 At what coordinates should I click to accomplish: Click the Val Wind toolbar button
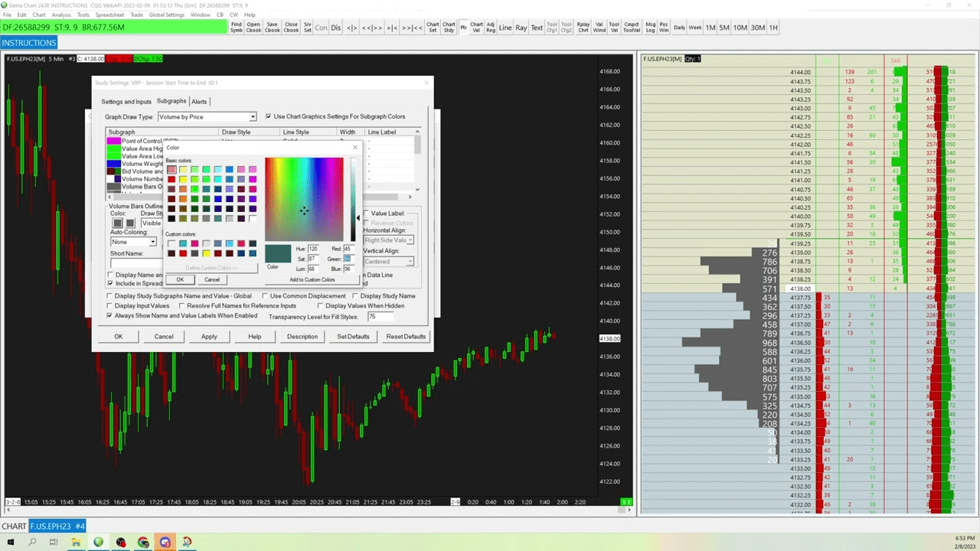point(599,28)
